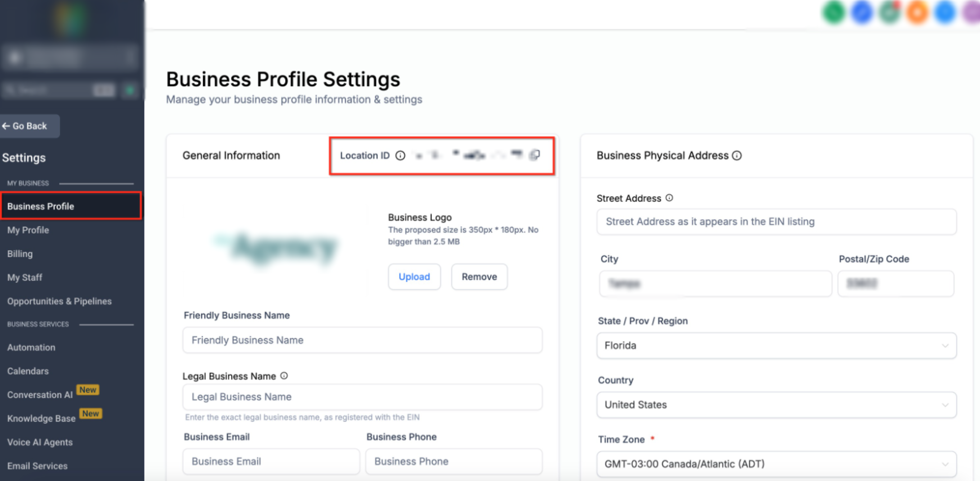Click the sidebar search box
980x481 pixels.
click(59, 90)
